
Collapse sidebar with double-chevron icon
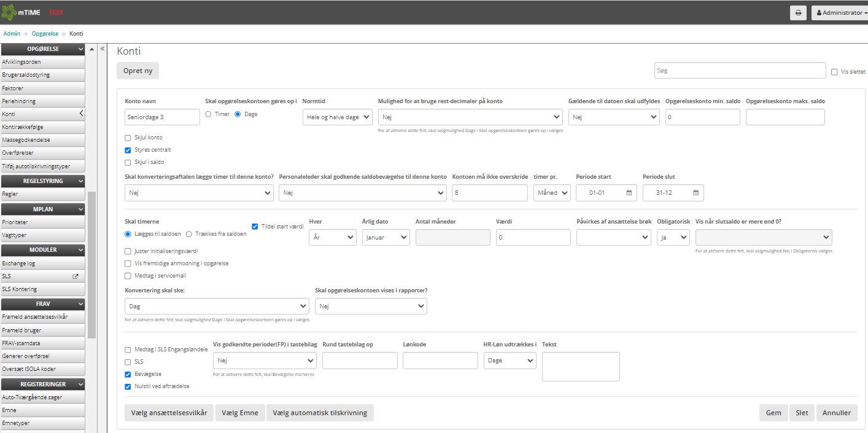103,49
